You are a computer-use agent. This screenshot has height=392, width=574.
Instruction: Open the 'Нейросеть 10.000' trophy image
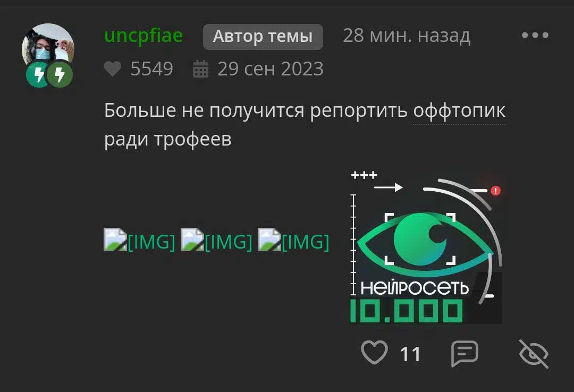(426, 247)
